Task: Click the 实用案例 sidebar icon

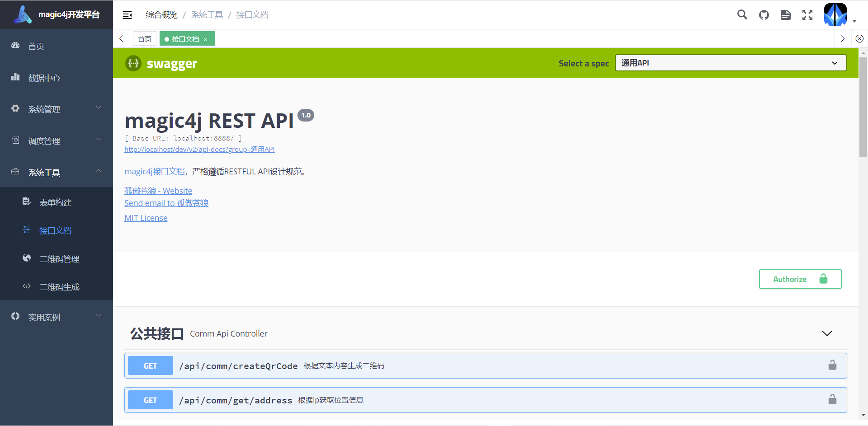Action: pyautogui.click(x=15, y=316)
